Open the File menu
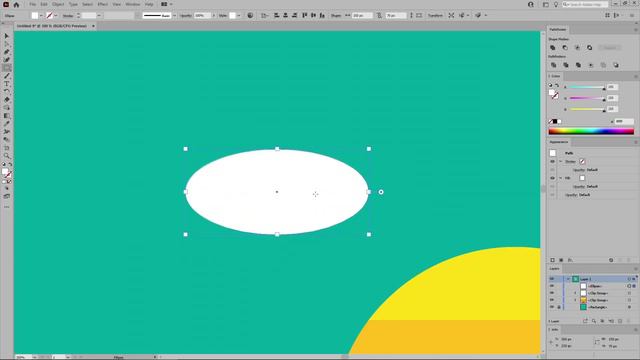Screen dimensions: 640x360 32,4
